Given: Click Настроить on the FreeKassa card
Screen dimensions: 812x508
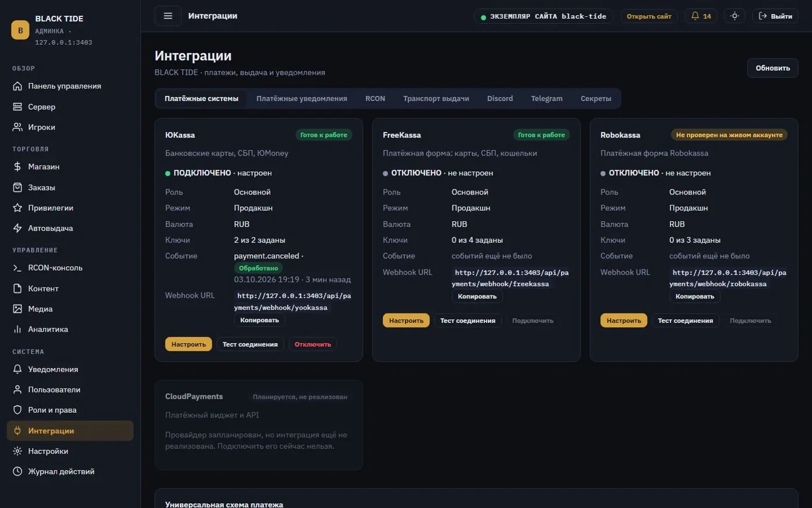Looking at the screenshot, I should (x=406, y=320).
